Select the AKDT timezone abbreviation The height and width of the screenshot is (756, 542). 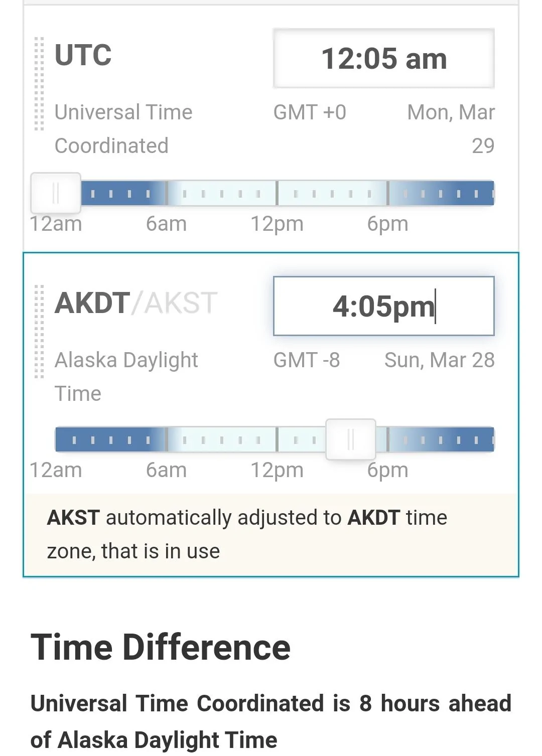point(92,303)
